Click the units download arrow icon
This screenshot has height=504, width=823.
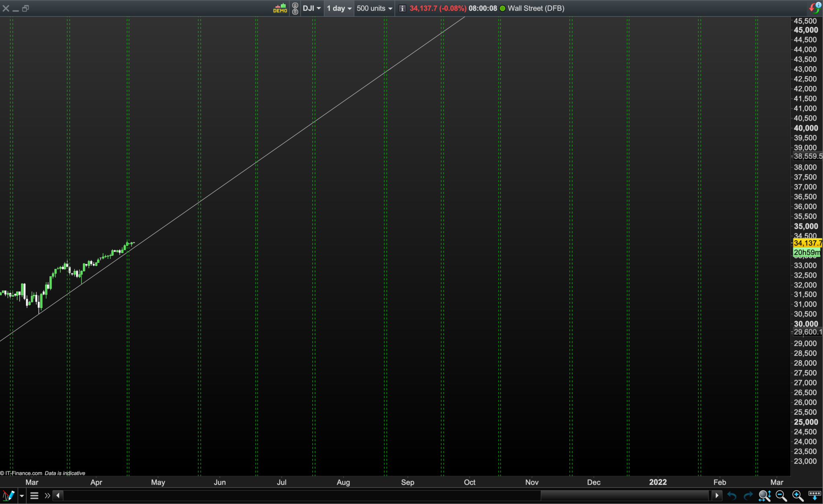click(x=814, y=496)
